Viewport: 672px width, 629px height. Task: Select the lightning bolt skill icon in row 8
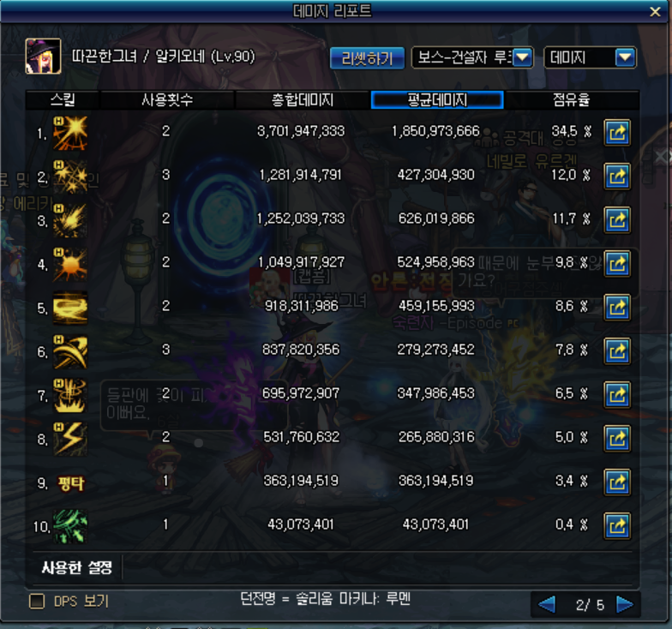point(70,439)
